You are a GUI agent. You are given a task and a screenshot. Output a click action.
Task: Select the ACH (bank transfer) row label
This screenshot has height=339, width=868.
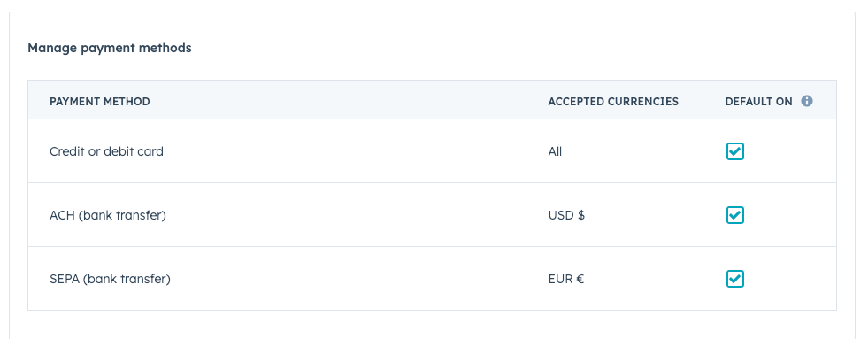[x=108, y=215]
